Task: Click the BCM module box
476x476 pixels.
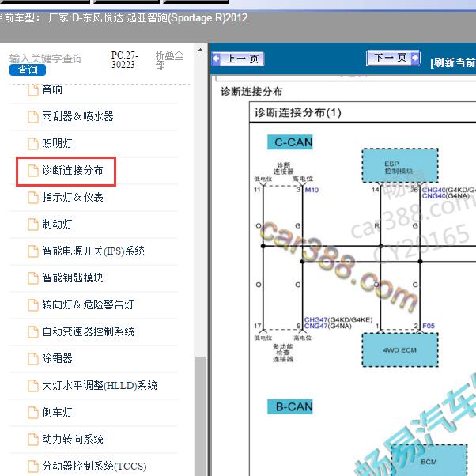Action: (429, 461)
